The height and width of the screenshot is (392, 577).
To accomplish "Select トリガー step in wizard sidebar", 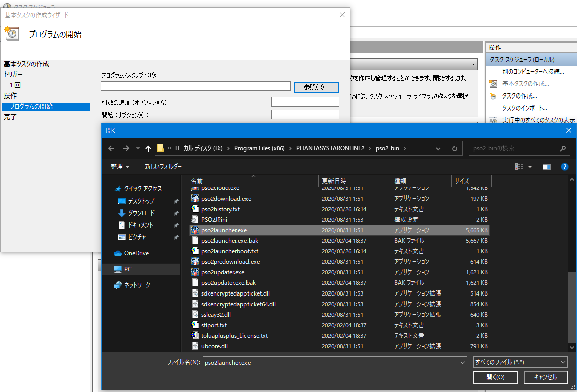I will [13, 74].
